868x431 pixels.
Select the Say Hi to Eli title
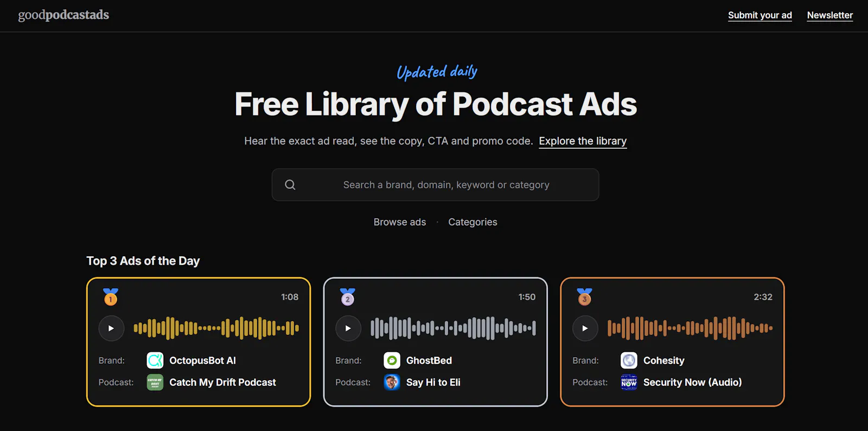click(x=433, y=382)
